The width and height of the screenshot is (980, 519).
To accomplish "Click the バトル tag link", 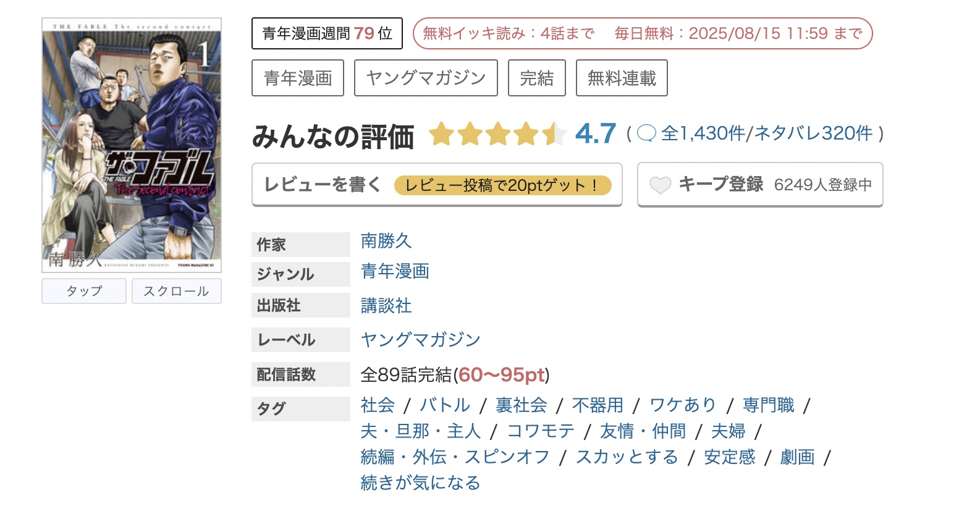I will 445,405.
